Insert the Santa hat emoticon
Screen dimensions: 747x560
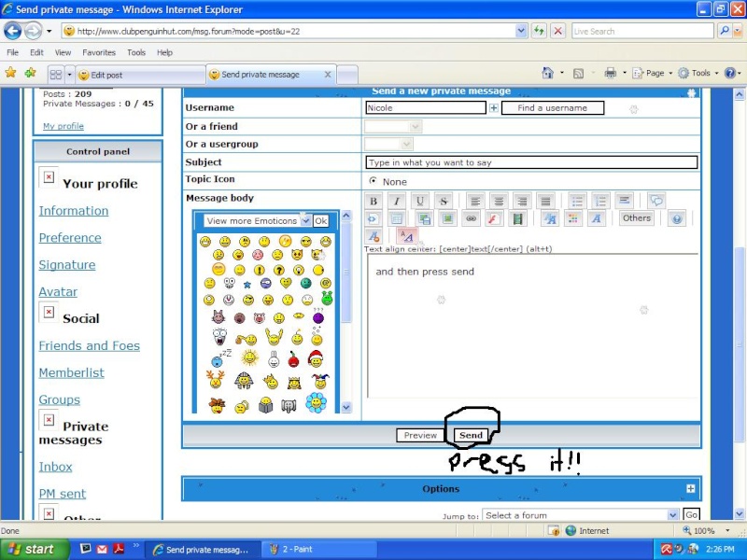point(316,358)
